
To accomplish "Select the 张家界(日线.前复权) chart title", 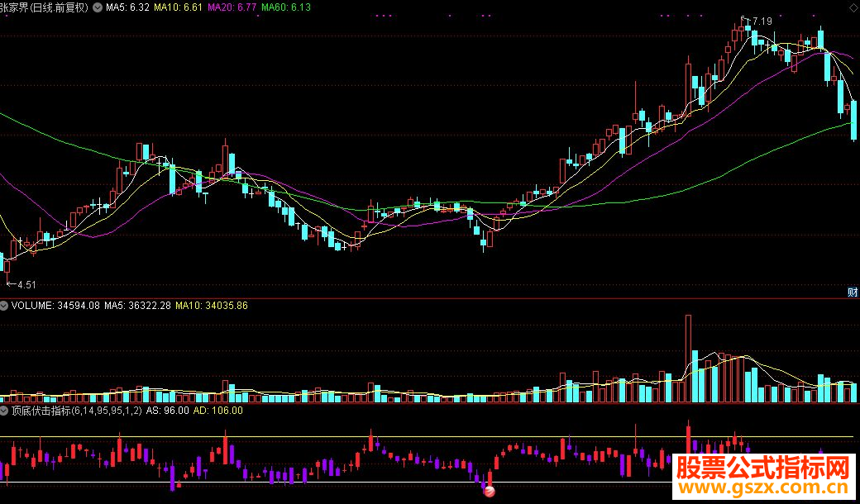I will click(44, 7).
